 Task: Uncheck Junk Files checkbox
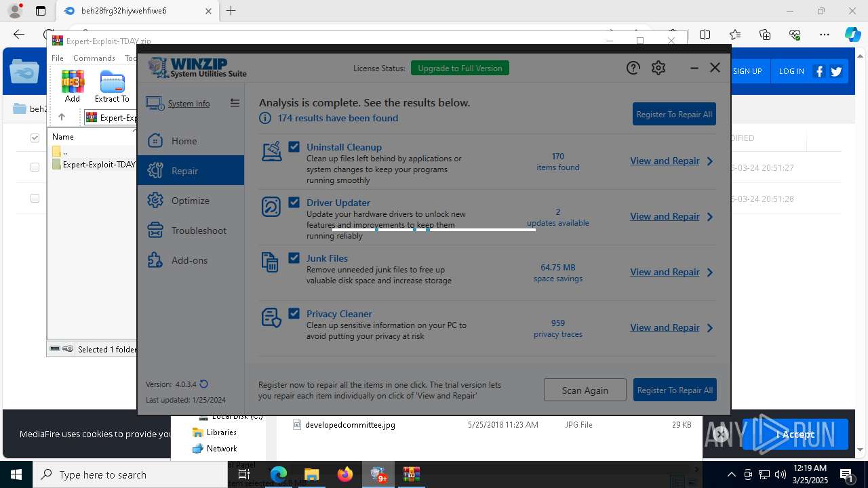[294, 258]
